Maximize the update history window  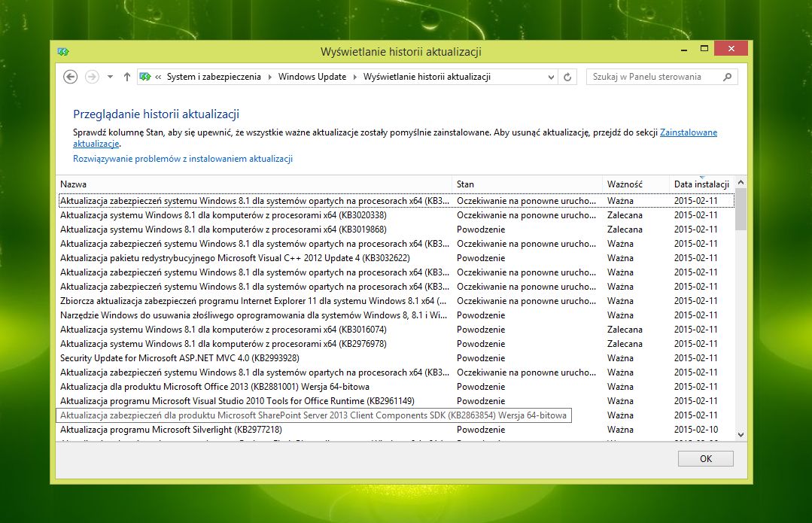(704, 49)
